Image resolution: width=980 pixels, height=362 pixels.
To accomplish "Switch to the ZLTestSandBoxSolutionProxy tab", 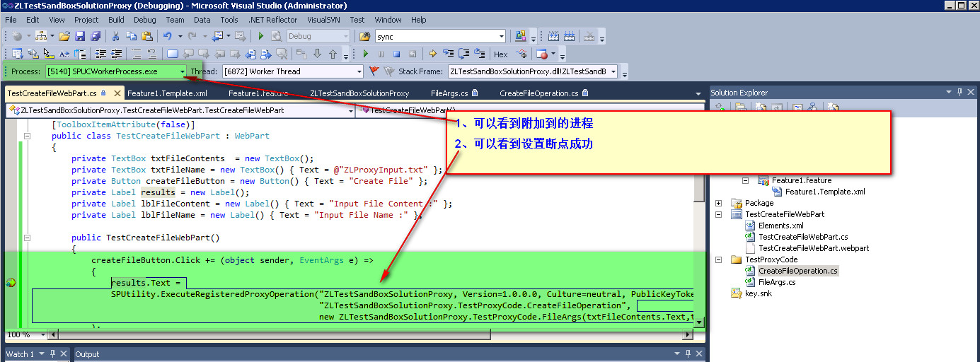I will pyautogui.click(x=359, y=93).
